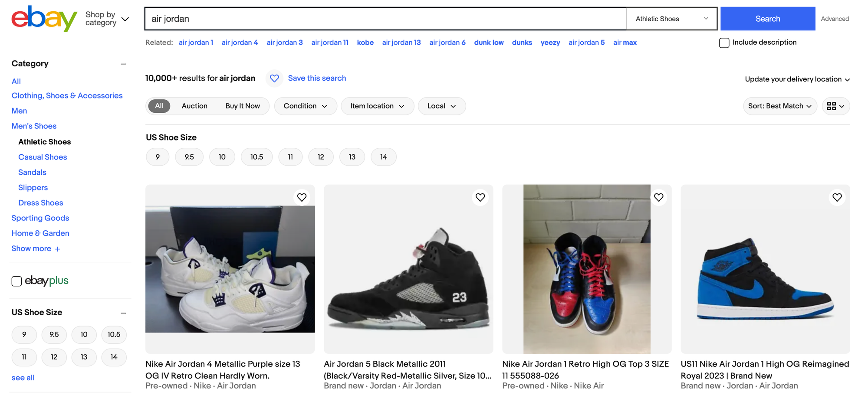Collapse the Category sidebar section
The image size is (868, 395).
click(x=123, y=64)
